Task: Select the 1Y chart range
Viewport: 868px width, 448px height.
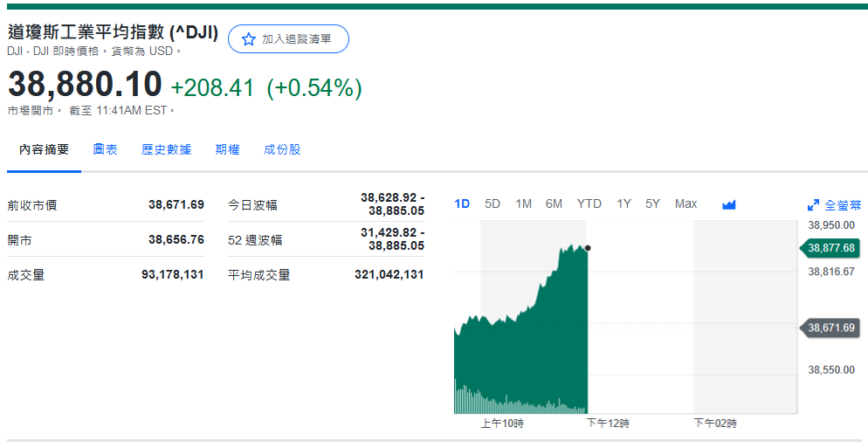Action: [623, 203]
